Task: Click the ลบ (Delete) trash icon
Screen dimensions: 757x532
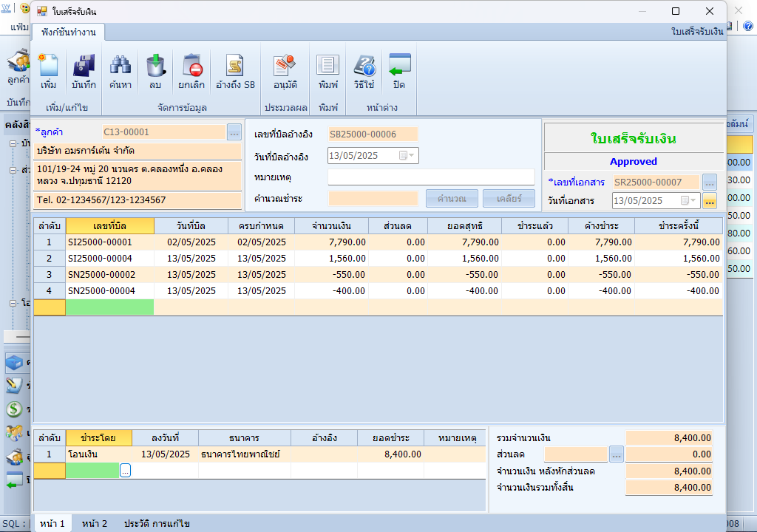Action: [155, 72]
